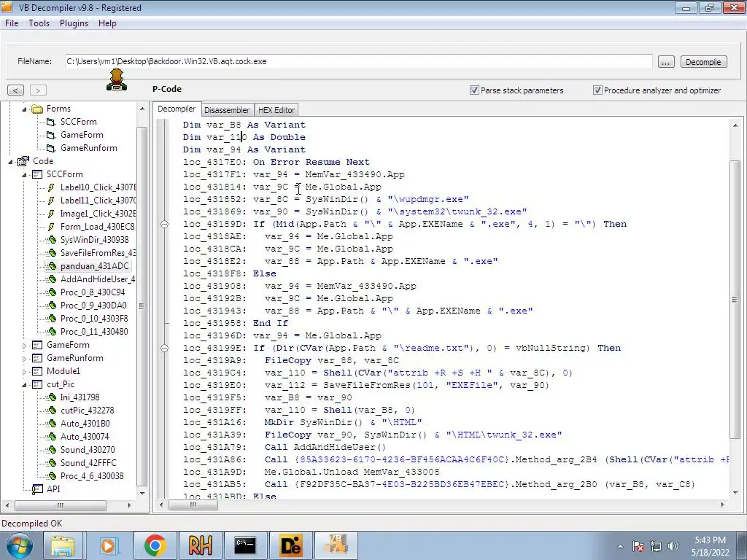The image size is (747, 560).
Task: Click the Label11_Click event icon
Action: pyautogui.click(x=51, y=201)
